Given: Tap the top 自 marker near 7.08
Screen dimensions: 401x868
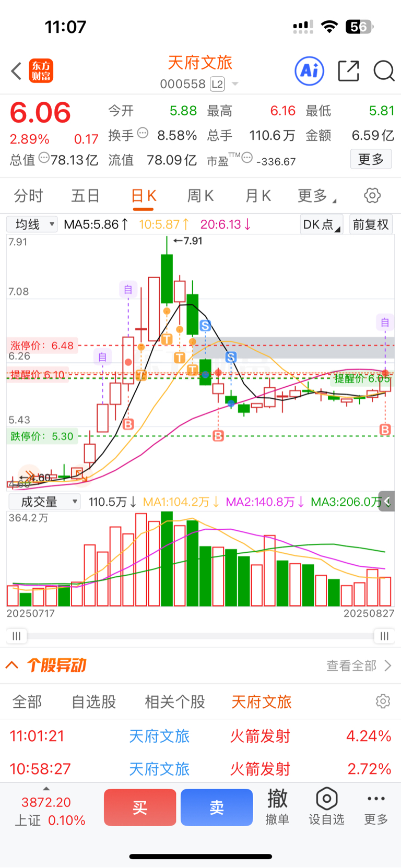Looking at the screenshot, I should tap(128, 290).
